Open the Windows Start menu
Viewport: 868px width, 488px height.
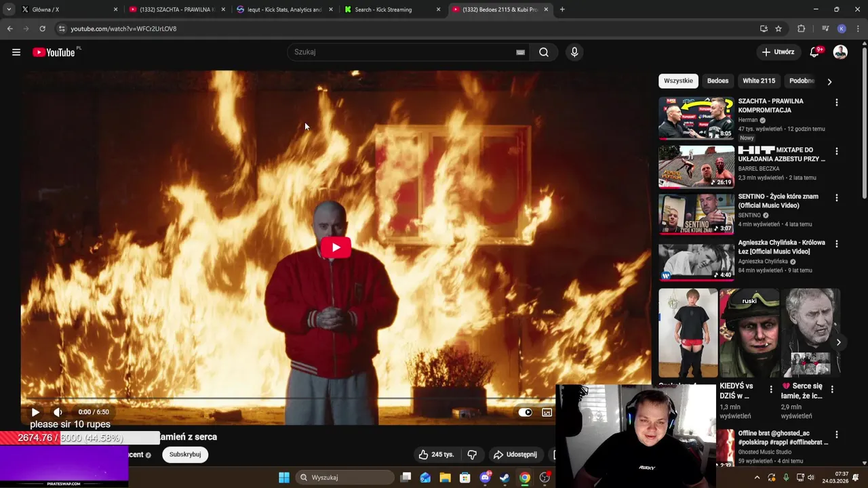pos(284,477)
